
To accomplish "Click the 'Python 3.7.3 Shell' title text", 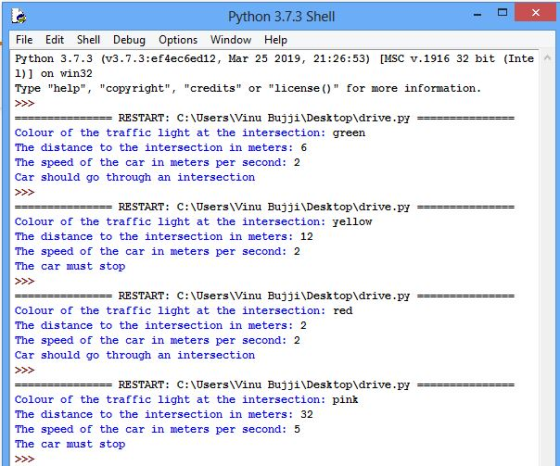I will [x=281, y=16].
